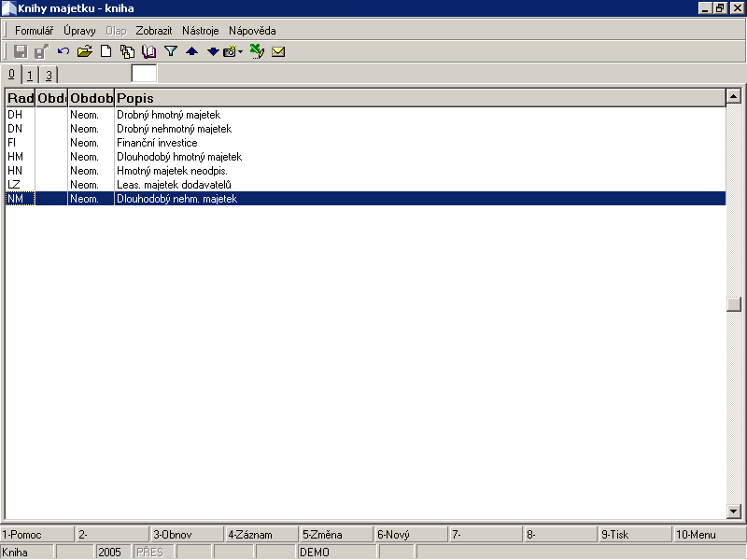The height and width of the screenshot is (560, 747).
Task: Select the row code LZ
Action: click(x=14, y=184)
